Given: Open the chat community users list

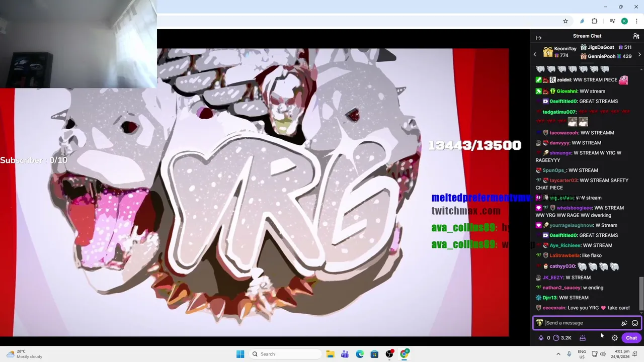Looking at the screenshot, I should tap(636, 36).
